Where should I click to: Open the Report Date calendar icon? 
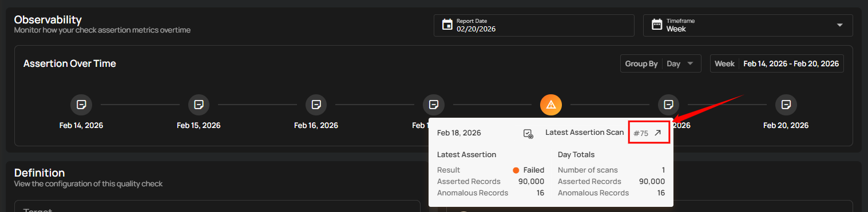coord(447,25)
